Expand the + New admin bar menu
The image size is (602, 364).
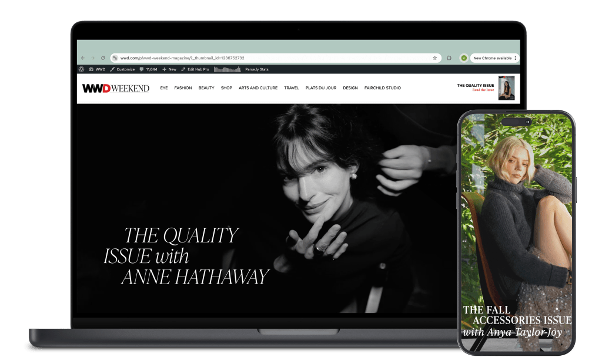(x=169, y=69)
